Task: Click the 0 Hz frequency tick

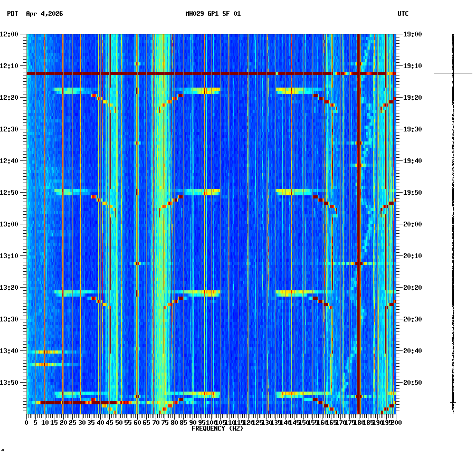Action: pyautogui.click(x=27, y=422)
